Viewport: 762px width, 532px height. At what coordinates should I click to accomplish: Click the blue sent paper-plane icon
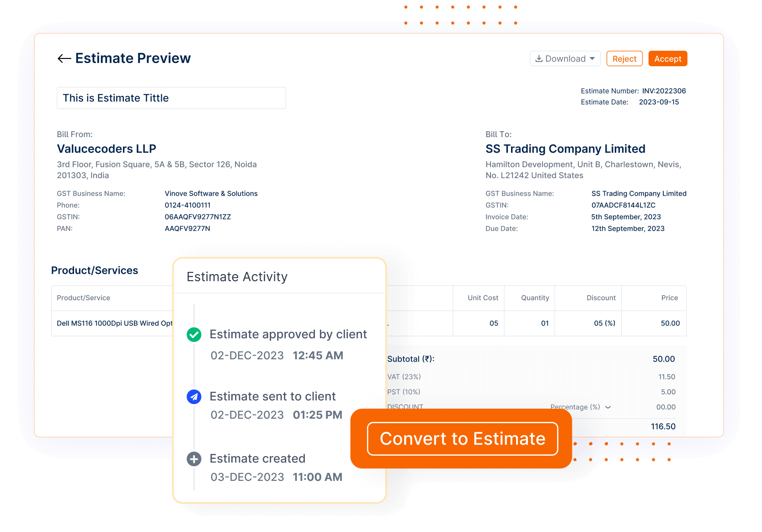point(194,397)
